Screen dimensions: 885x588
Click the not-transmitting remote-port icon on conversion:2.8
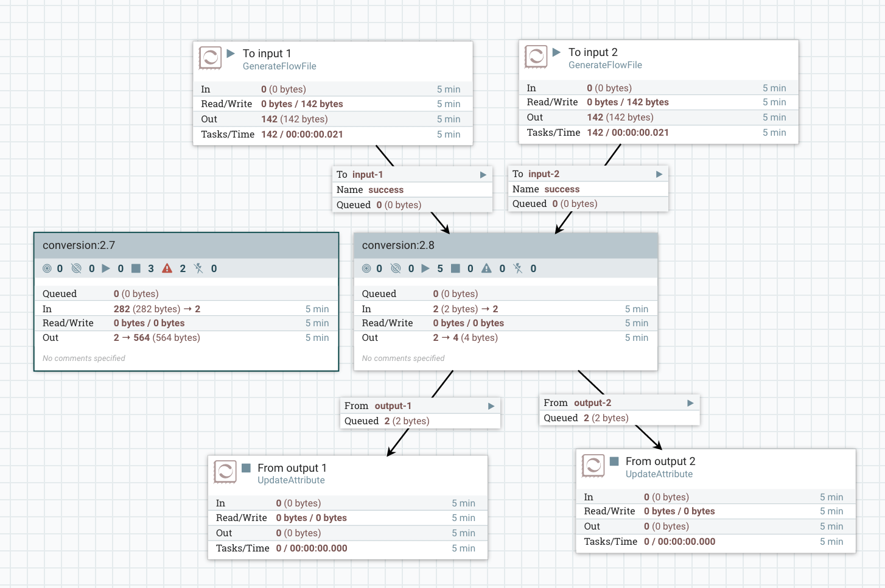coord(396,268)
